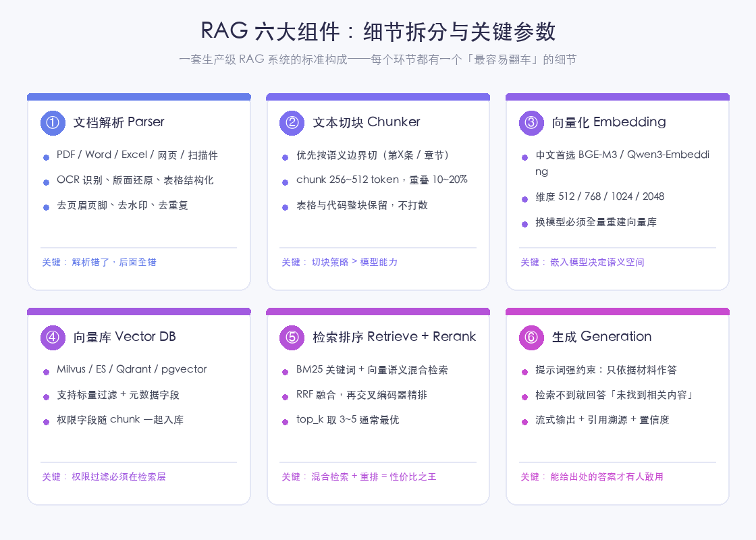Click the line 优先按语义边界切
756x540 pixels.
click(374, 155)
